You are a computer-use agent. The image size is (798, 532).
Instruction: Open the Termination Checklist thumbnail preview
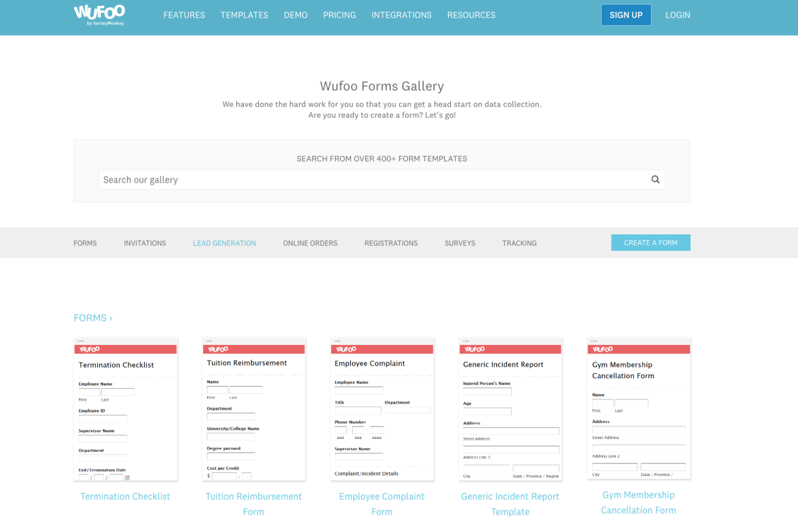coord(126,409)
